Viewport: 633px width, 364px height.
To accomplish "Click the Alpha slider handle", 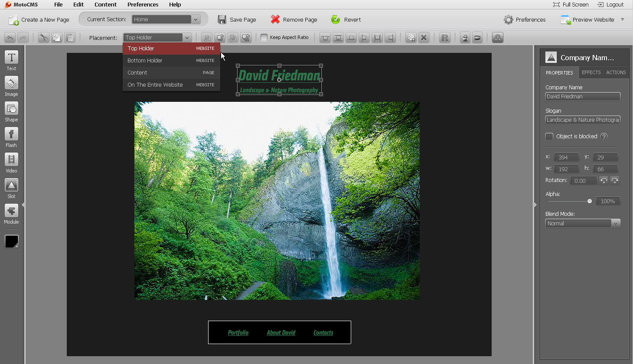I will tap(590, 201).
